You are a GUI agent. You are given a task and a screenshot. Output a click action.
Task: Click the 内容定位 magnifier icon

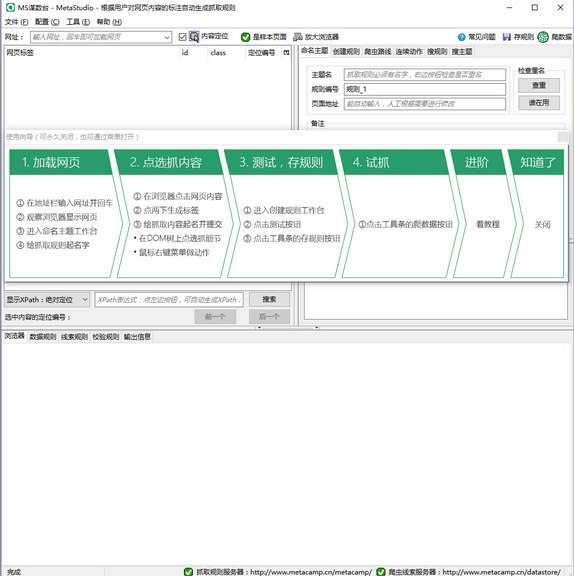[194, 36]
